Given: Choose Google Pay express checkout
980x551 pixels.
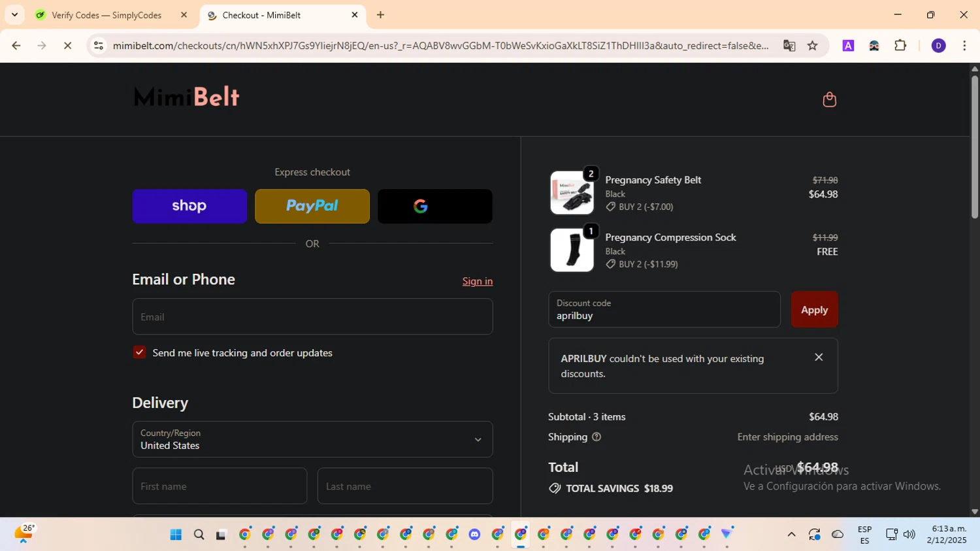Looking at the screenshot, I should [435, 206].
